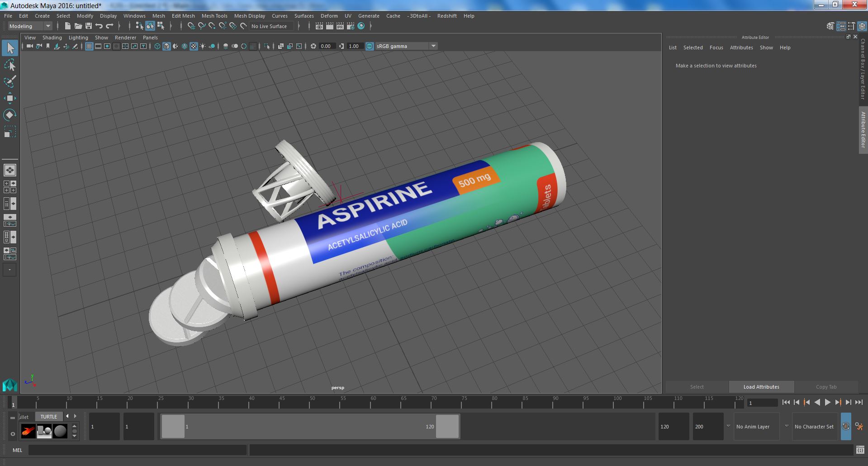Screen dimensions: 868x466
Task: Click the select camera icon
Action: 29,46
